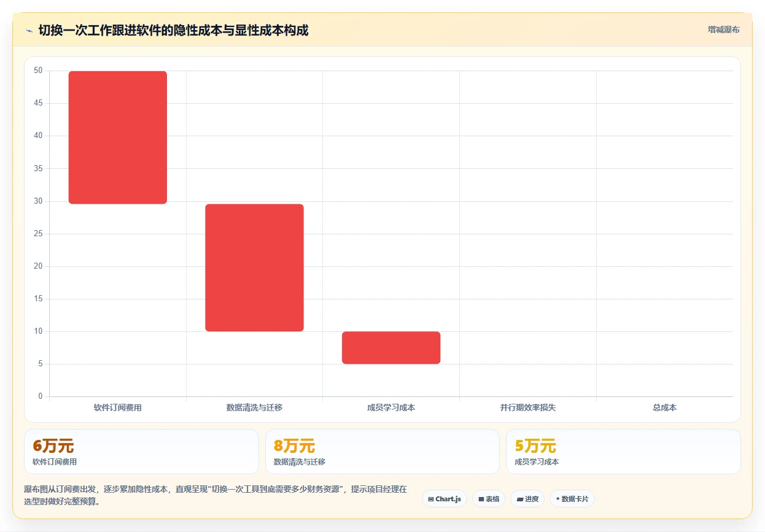Click the y-axis value 0

coord(41,396)
